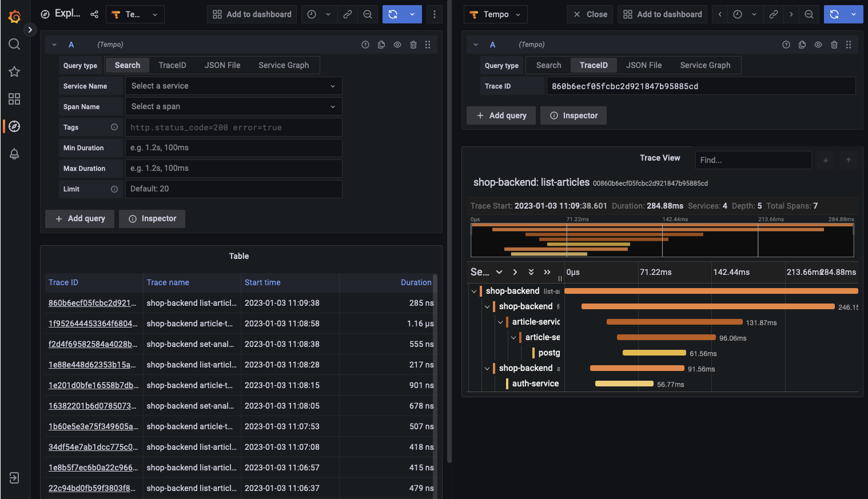Click the zoom out icon in right pane

[x=809, y=14]
